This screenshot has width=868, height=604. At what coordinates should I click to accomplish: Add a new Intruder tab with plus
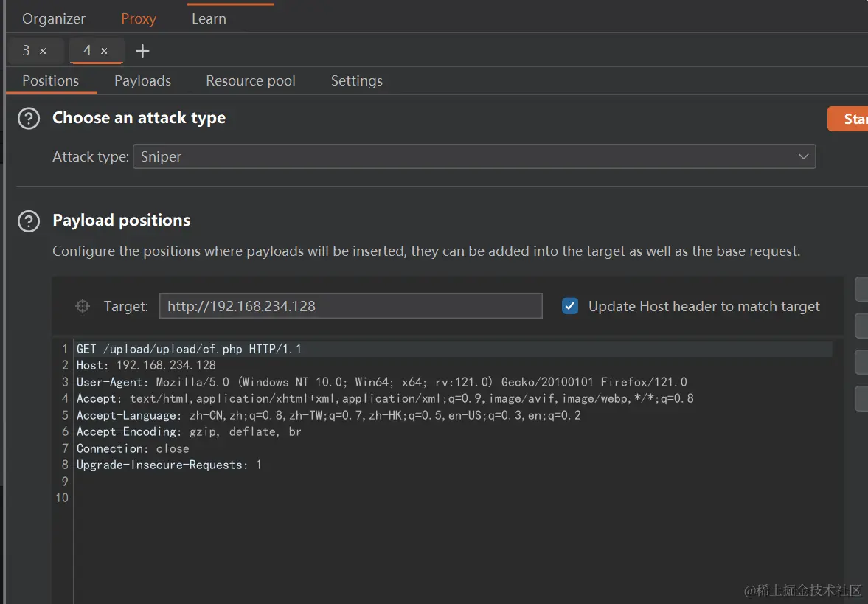pyautogui.click(x=142, y=51)
